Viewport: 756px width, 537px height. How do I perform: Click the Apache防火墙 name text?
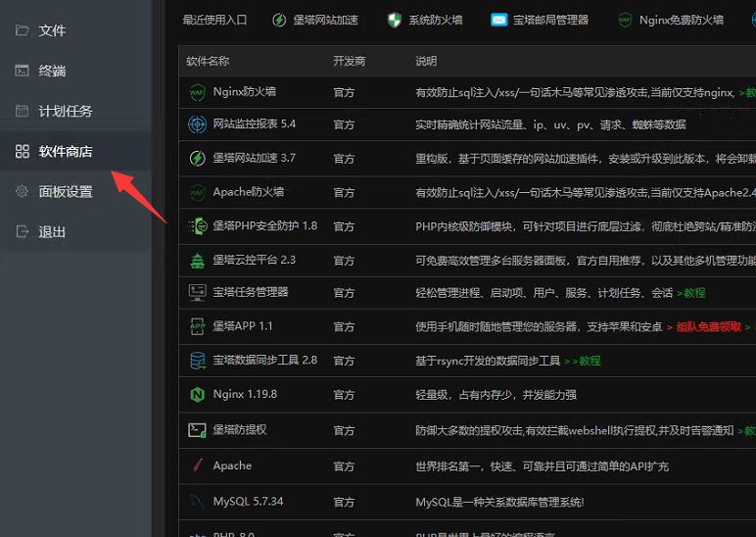(x=249, y=192)
